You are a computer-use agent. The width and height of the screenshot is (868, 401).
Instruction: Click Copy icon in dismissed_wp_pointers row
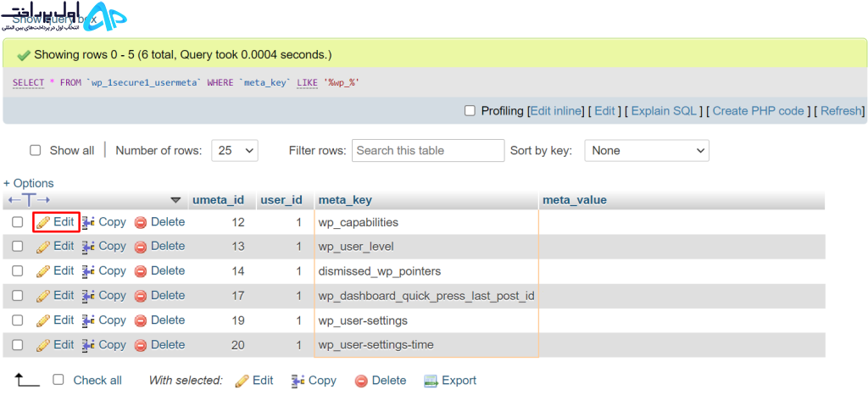coord(88,271)
